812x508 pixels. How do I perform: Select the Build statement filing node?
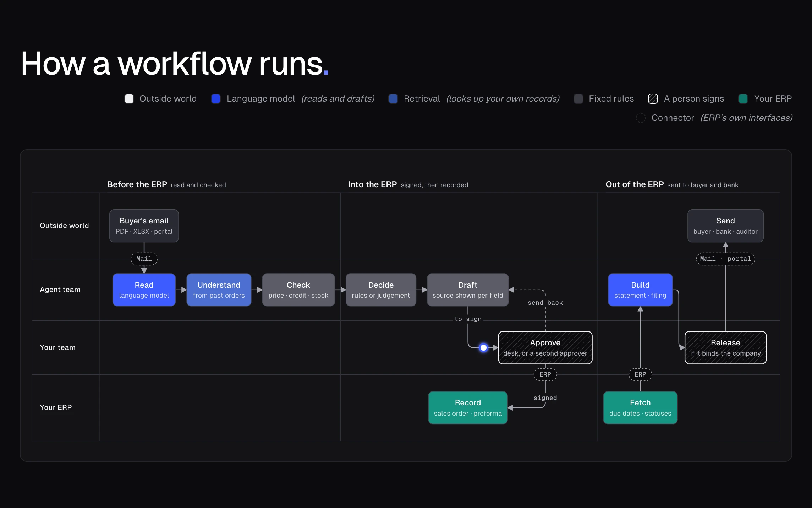point(641,290)
